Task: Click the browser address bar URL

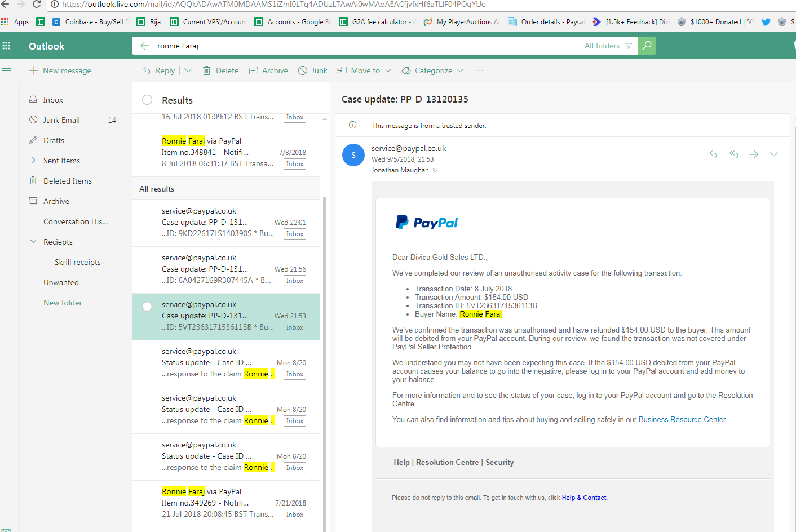Action: point(274,4)
